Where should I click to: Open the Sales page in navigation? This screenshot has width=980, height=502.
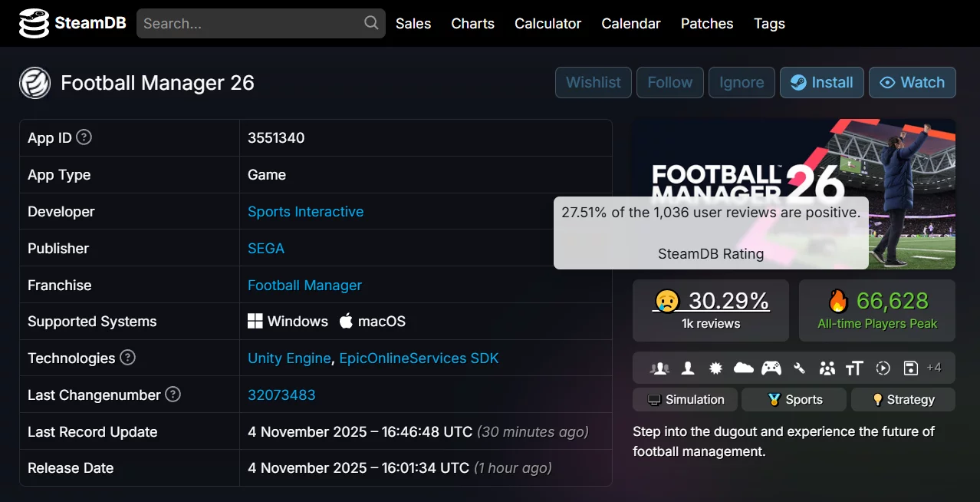(413, 24)
